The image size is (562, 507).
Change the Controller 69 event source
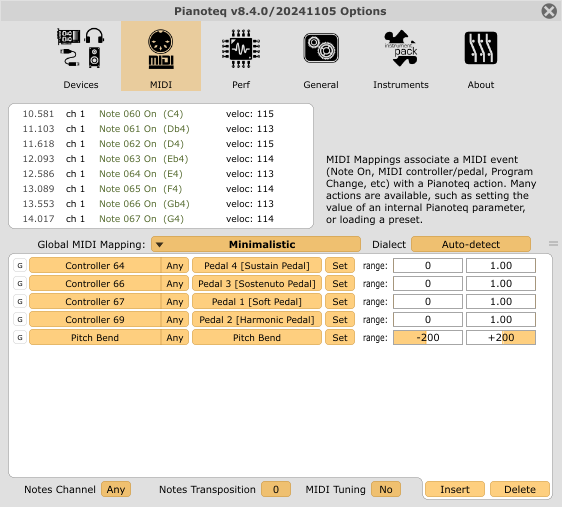click(x=95, y=319)
